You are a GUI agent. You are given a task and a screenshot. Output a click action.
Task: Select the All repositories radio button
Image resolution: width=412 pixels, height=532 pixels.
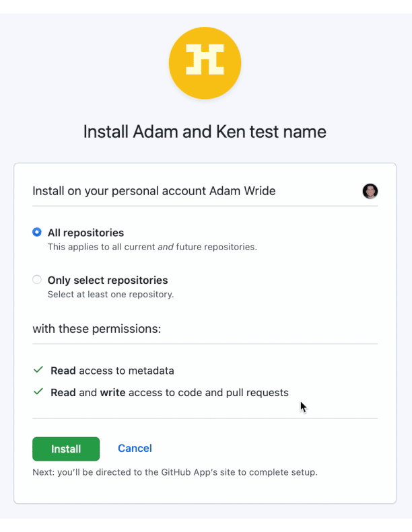tap(36, 232)
